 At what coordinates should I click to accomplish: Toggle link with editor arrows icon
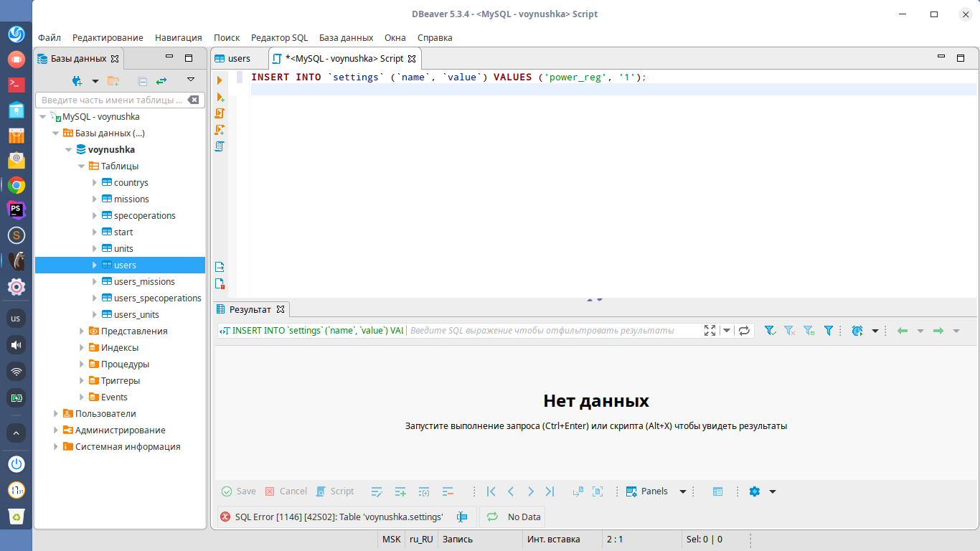coord(161,81)
